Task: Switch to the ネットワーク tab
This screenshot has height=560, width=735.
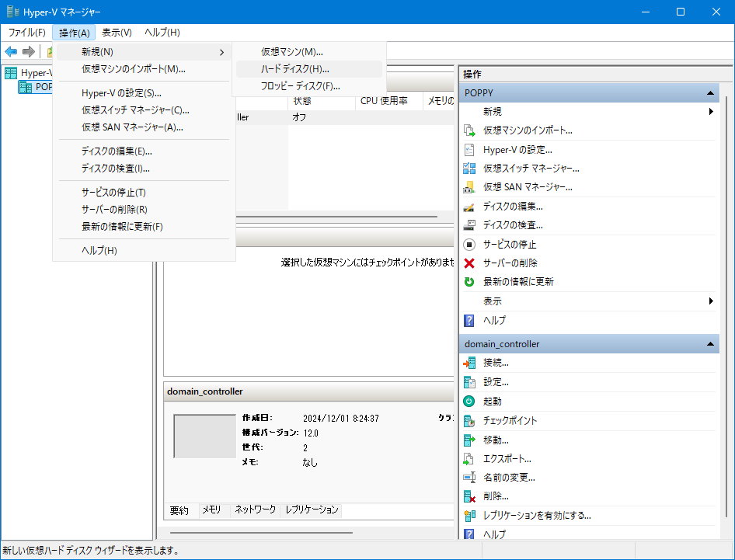Action: [255, 510]
